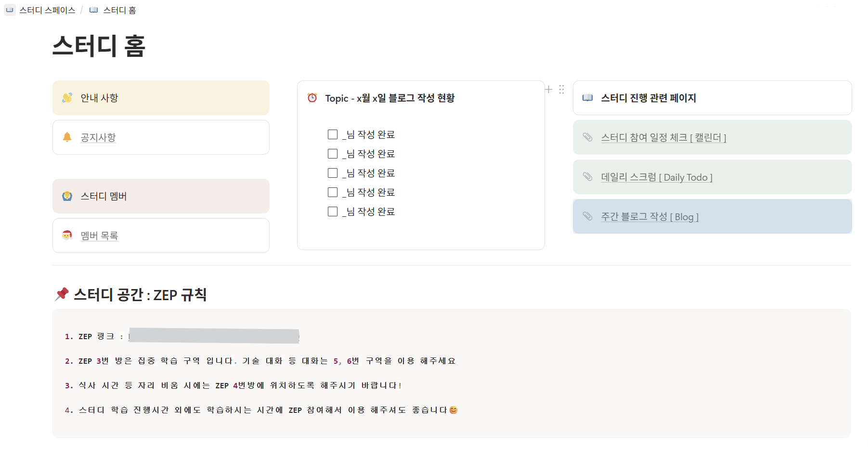The height and width of the screenshot is (449, 868).
Task: Select 스터디 홈 breadcrumb item
Action: point(119,10)
